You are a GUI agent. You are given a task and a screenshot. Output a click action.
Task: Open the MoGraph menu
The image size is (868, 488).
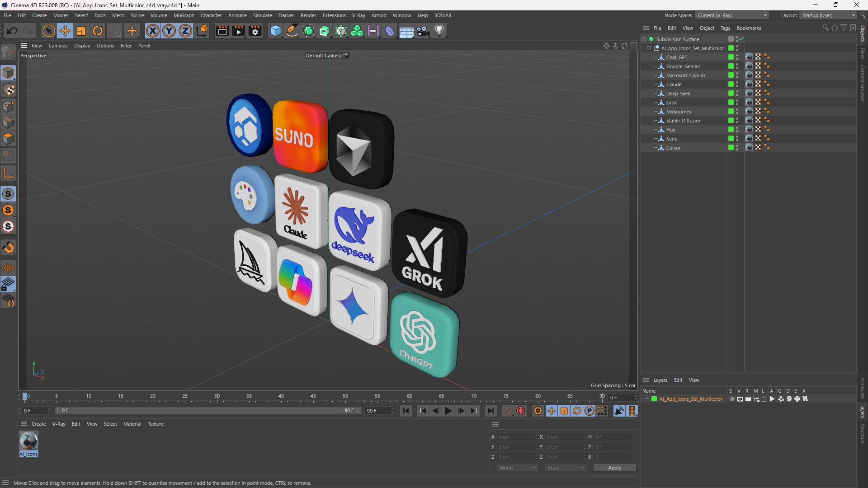pos(184,15)
